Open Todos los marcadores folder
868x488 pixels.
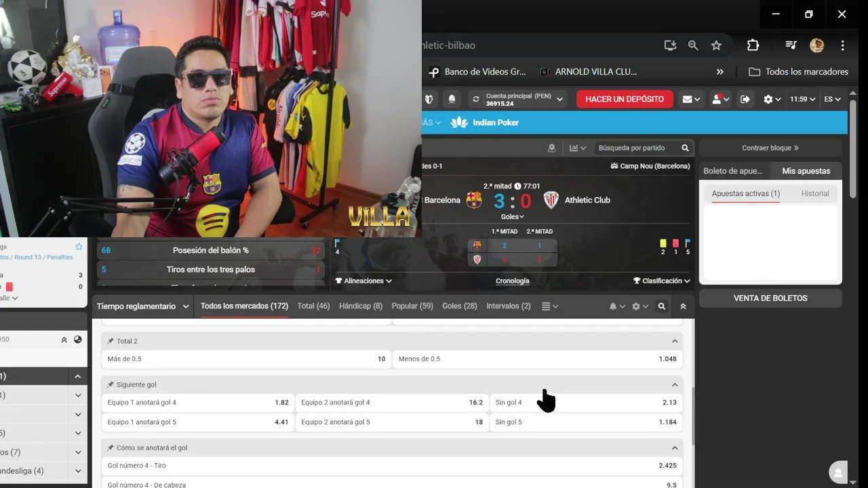(798, 71)
